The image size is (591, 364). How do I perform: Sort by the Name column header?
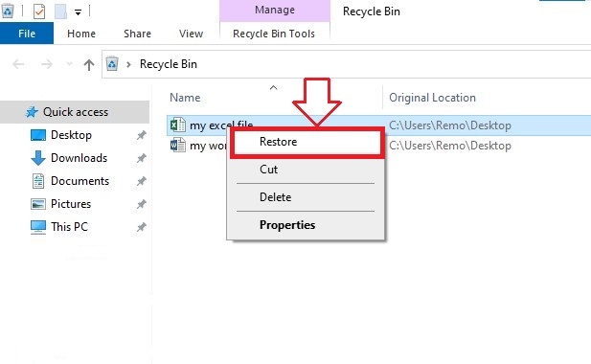[185, 98]
